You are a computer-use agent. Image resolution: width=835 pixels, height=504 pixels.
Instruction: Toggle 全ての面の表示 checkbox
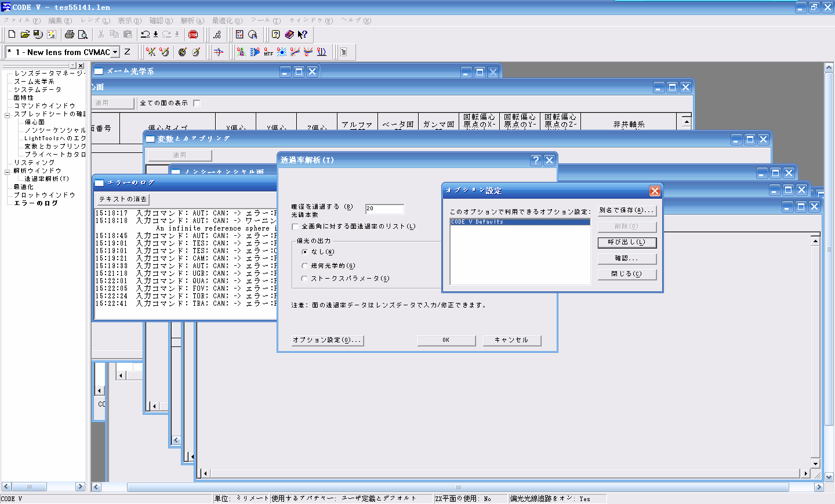(197, 103)
